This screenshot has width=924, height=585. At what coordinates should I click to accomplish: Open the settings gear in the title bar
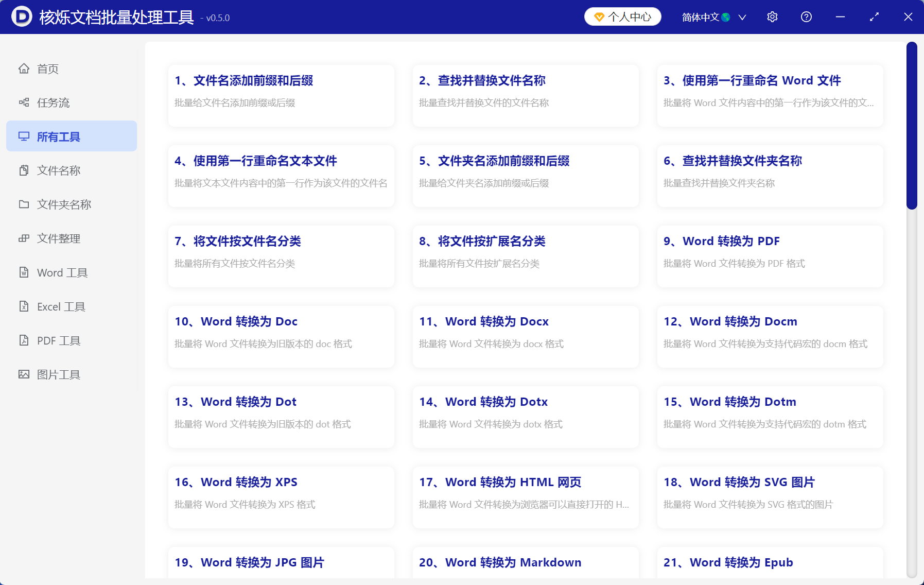coord(772,16)
